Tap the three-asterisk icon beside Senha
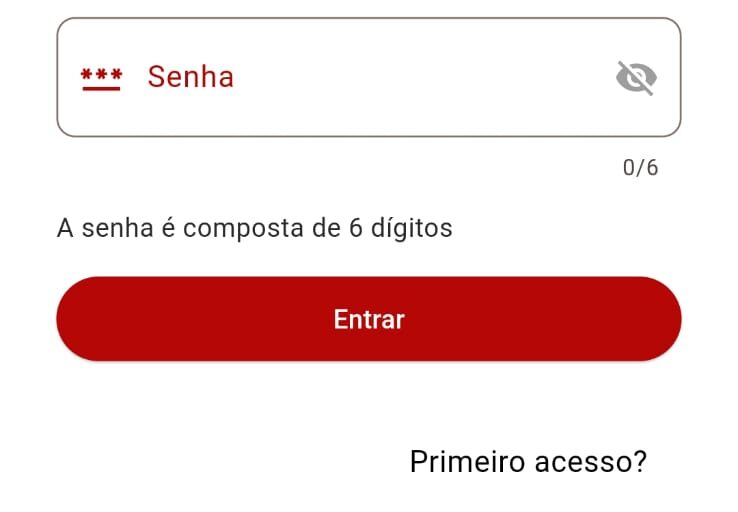The image size is (738, 512). click(101, 78)
